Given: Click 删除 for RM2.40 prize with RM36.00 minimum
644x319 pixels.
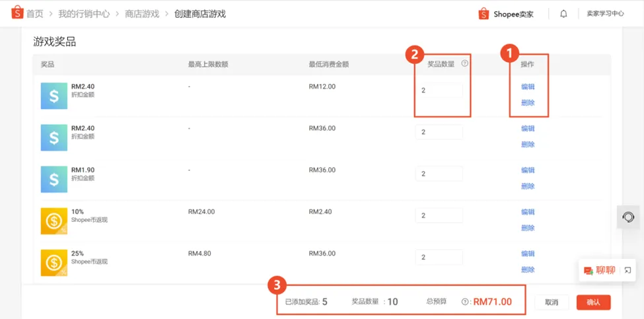Looking at the screenshot, I should pos(528,145).
